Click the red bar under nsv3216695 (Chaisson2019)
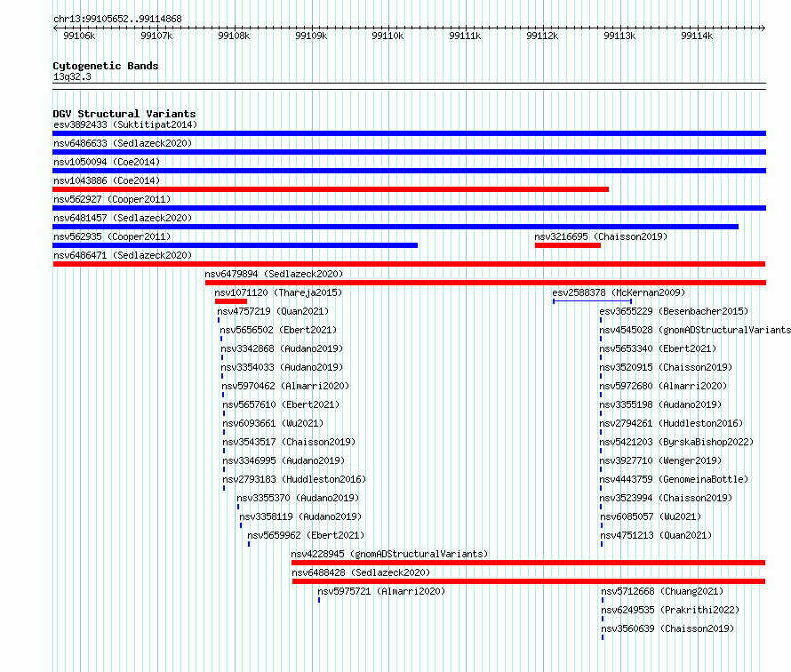 pos(568,245)
